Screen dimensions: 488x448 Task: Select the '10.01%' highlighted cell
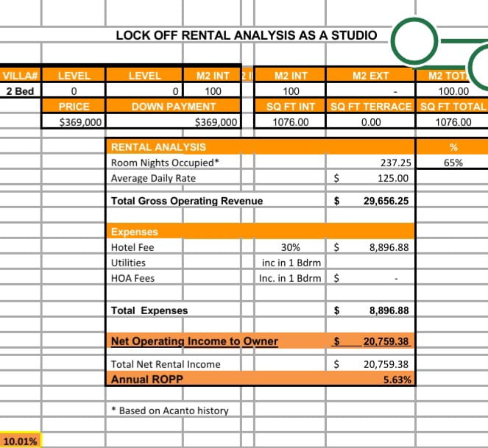point(20,441)
